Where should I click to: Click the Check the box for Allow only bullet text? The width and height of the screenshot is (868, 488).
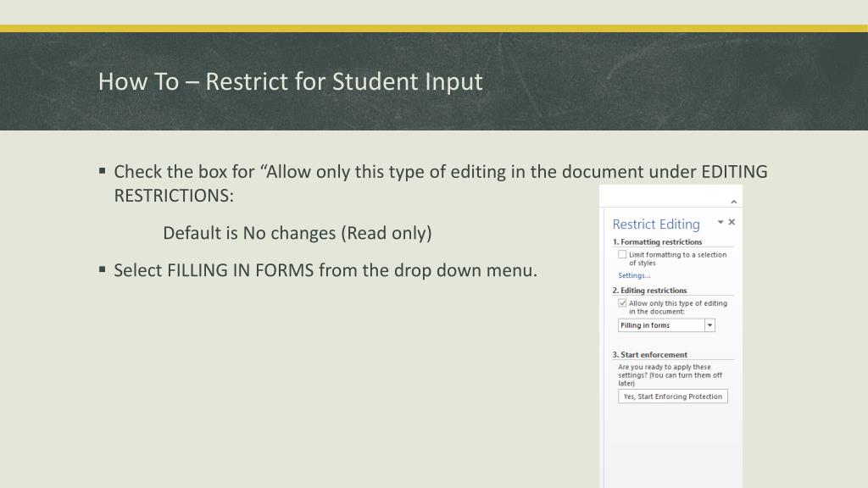441,183
